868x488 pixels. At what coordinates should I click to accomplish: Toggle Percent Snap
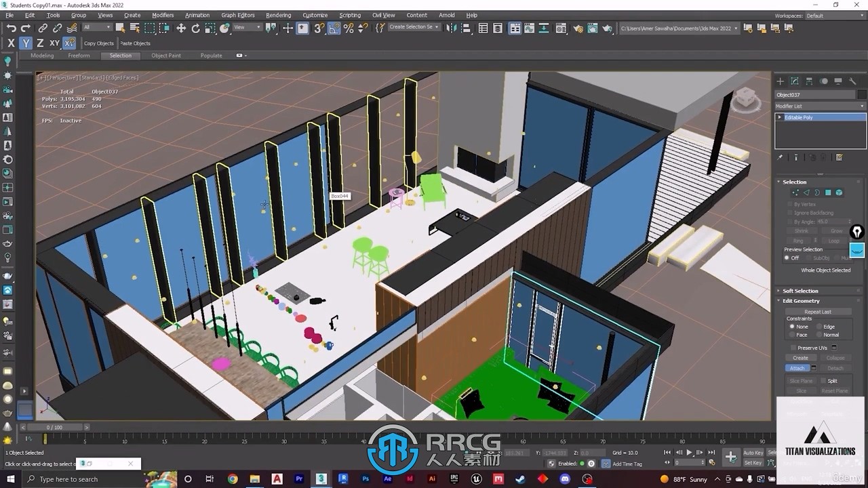click(349, 28)
